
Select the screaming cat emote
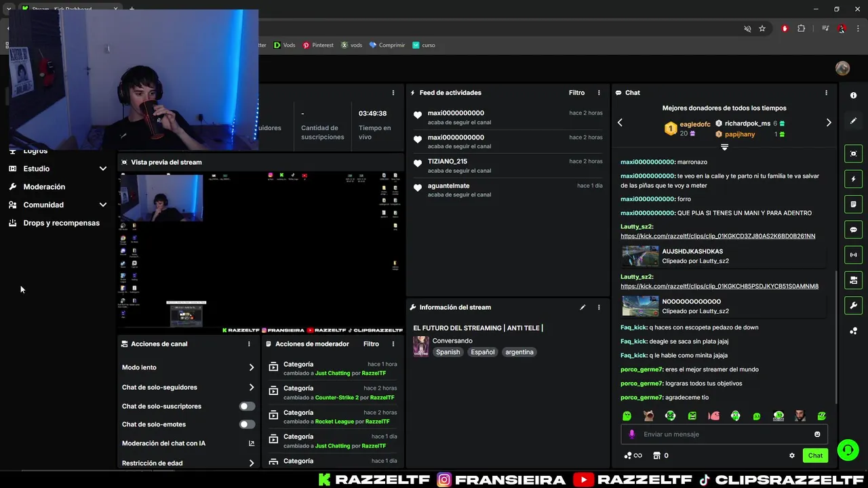tap(648, 415)
